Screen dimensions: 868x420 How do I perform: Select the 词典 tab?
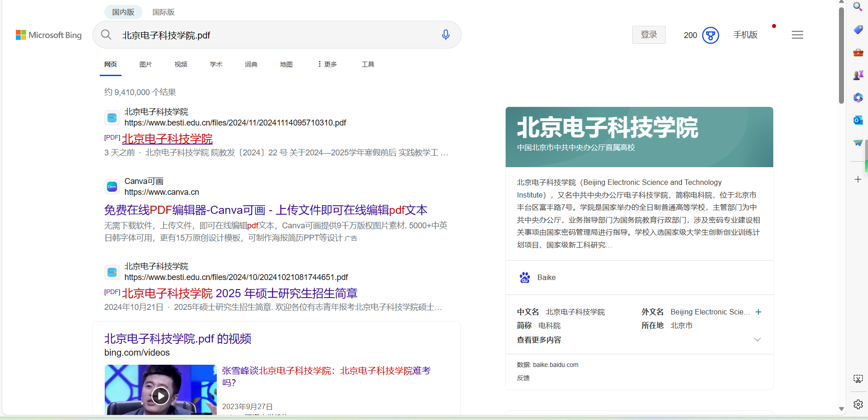click(251, 64)
